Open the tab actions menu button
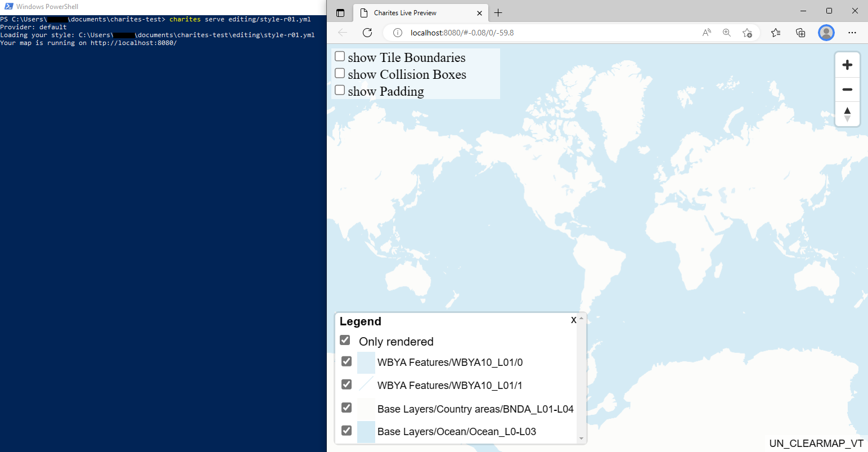868x452 pixels. point(340,13)
